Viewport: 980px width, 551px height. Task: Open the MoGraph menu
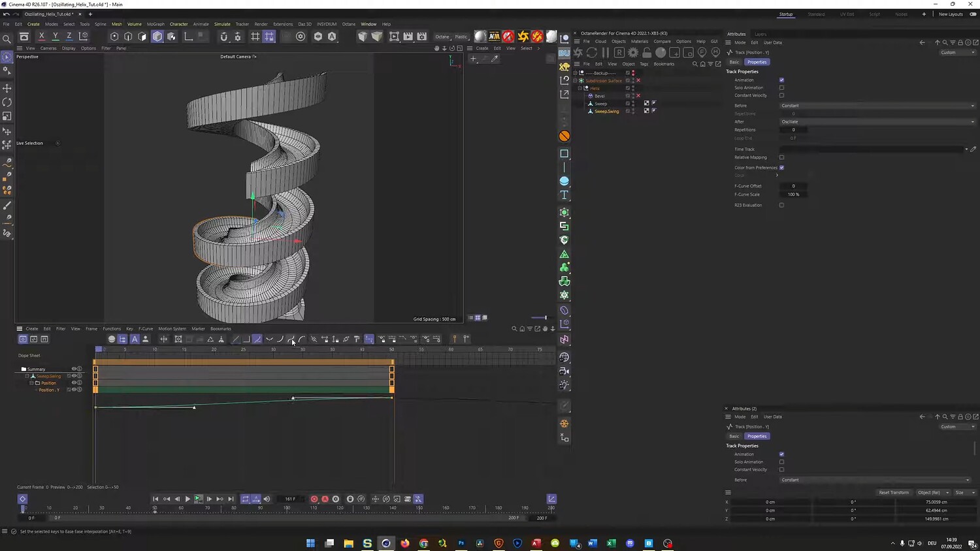point(155,24)
